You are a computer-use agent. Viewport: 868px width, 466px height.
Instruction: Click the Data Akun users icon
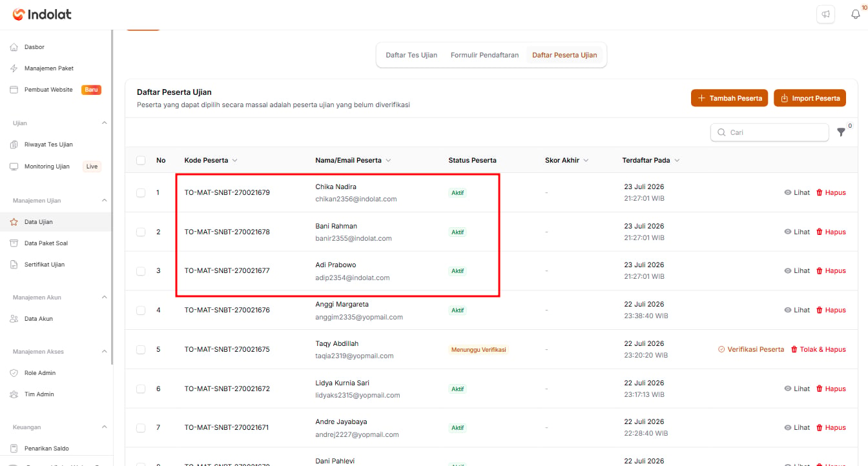tap(14, 319)
